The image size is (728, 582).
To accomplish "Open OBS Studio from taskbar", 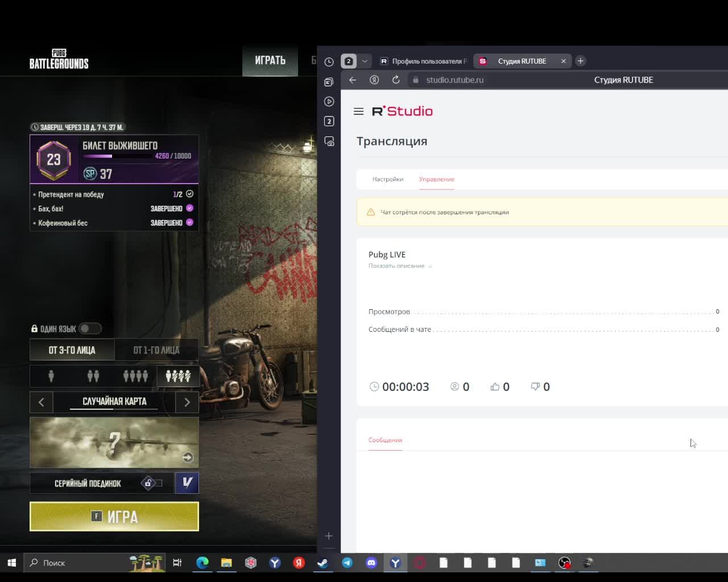I will (x=564, y=563).
